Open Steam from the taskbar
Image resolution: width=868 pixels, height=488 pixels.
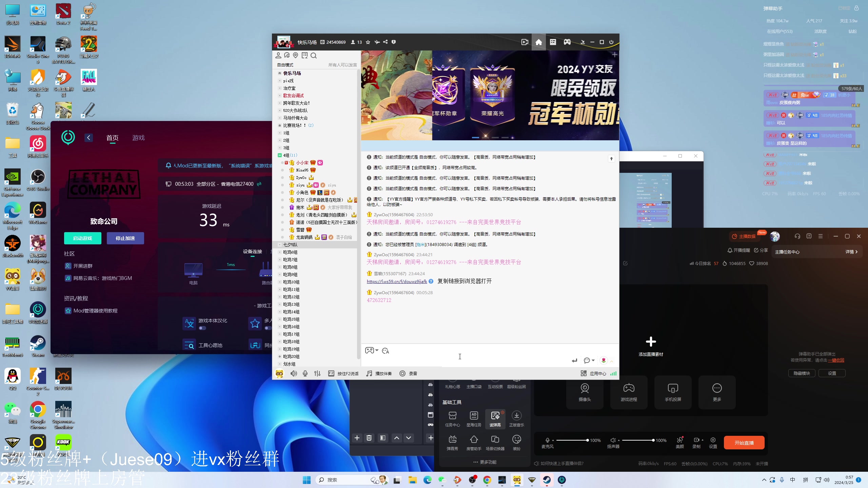click(547, 480)
